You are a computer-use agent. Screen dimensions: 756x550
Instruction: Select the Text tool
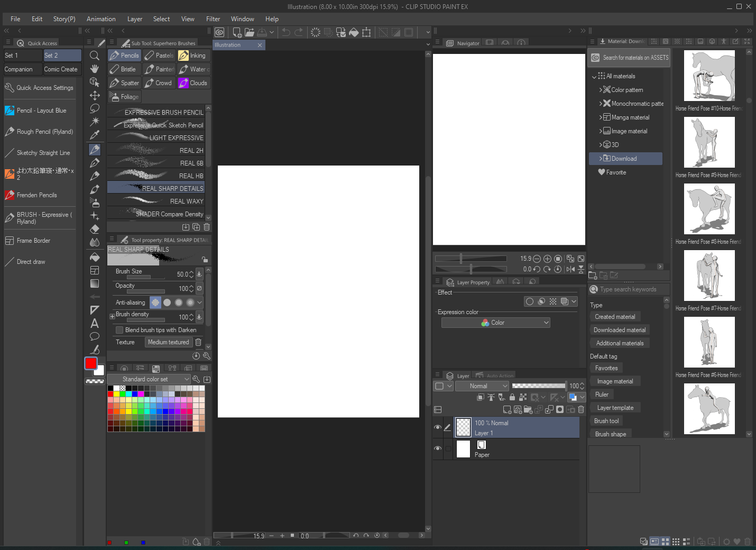(95, 323)
